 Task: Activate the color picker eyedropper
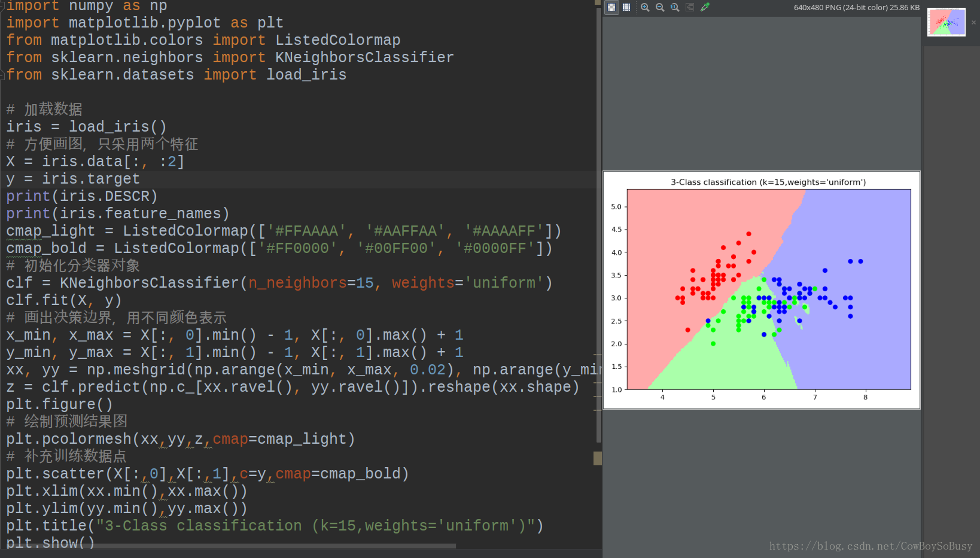(x=705, y=7)
